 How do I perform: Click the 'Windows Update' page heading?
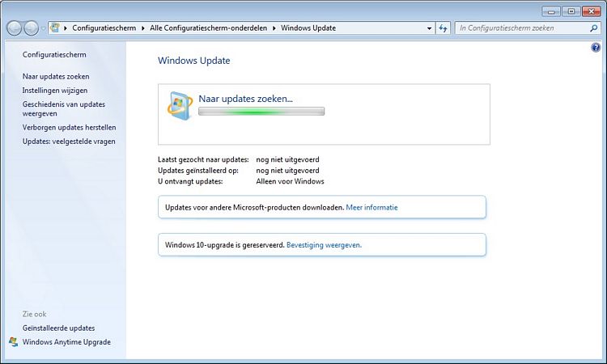click(194, 61)
